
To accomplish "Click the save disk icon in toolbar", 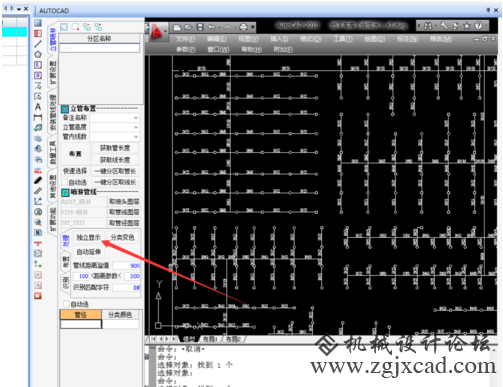I will (x=200, y=27).
